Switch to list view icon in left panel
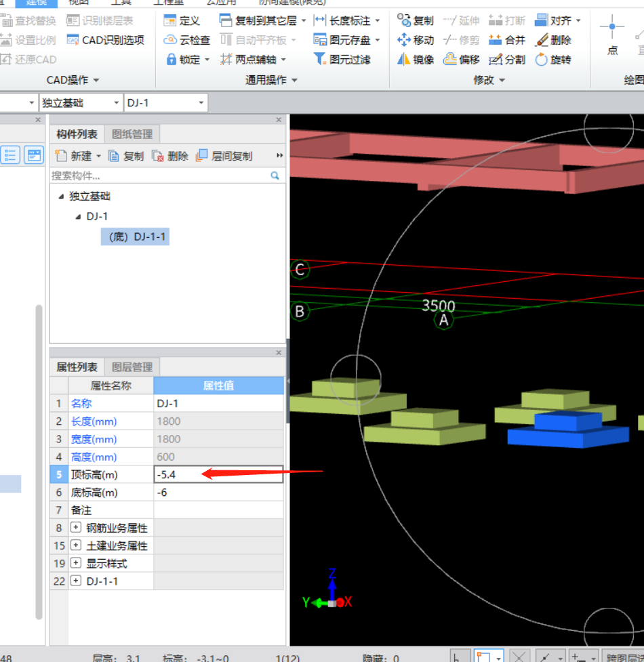Screen dimensions: 644x662 tap(11, 155)
